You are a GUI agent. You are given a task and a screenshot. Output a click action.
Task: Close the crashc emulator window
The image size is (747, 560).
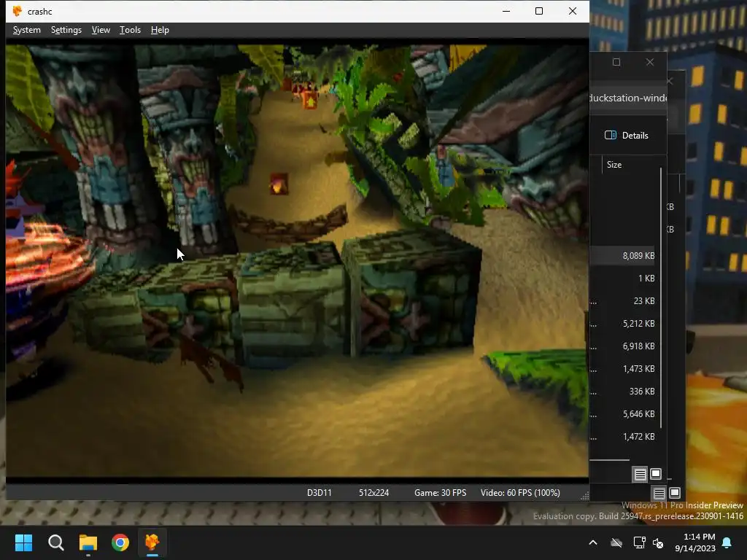(x=573, y=11)
